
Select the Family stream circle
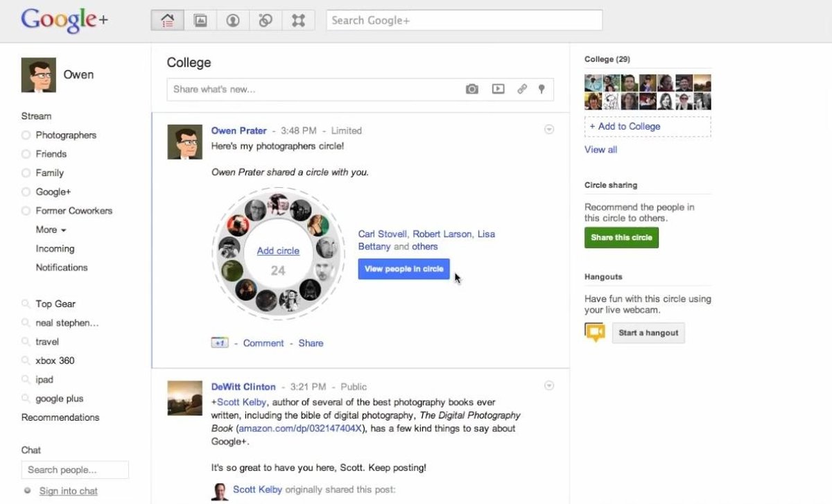(x=49, y=173)
